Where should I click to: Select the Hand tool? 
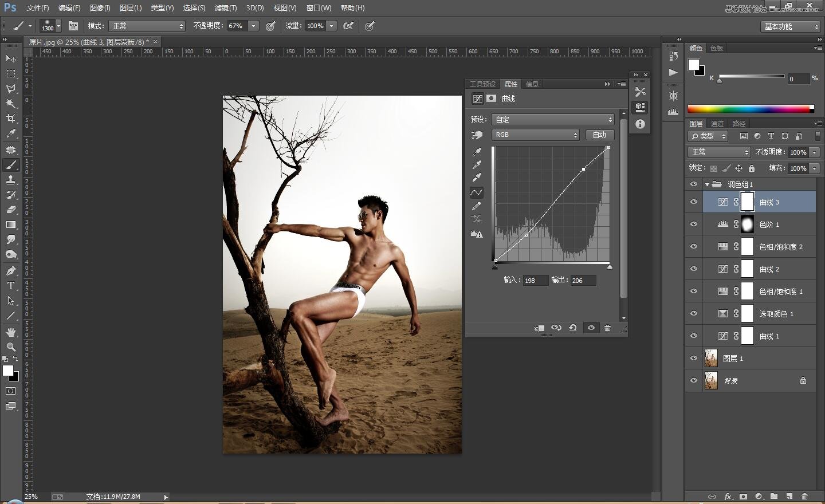pos(11,332)
